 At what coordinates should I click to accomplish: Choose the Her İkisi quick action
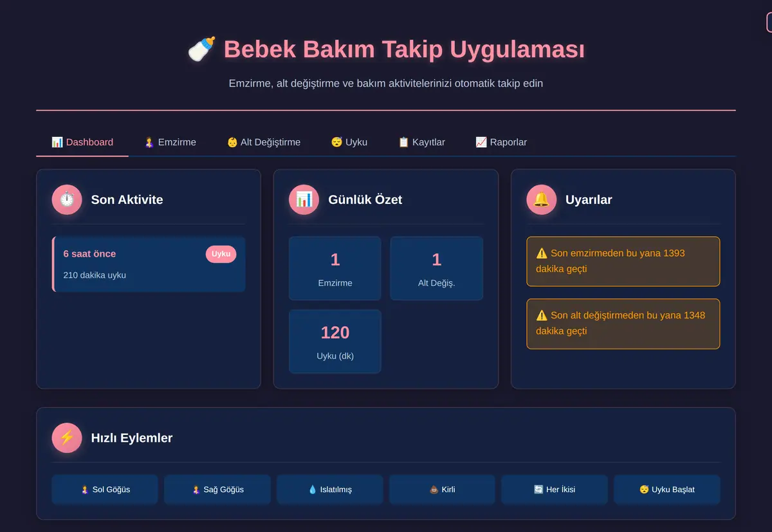click(x=555, y=490)
